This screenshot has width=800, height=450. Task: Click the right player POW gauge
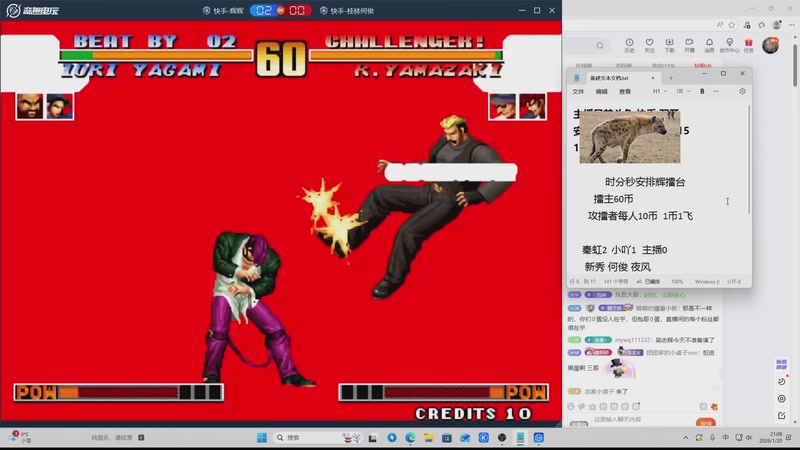click(x=444, y=392)
